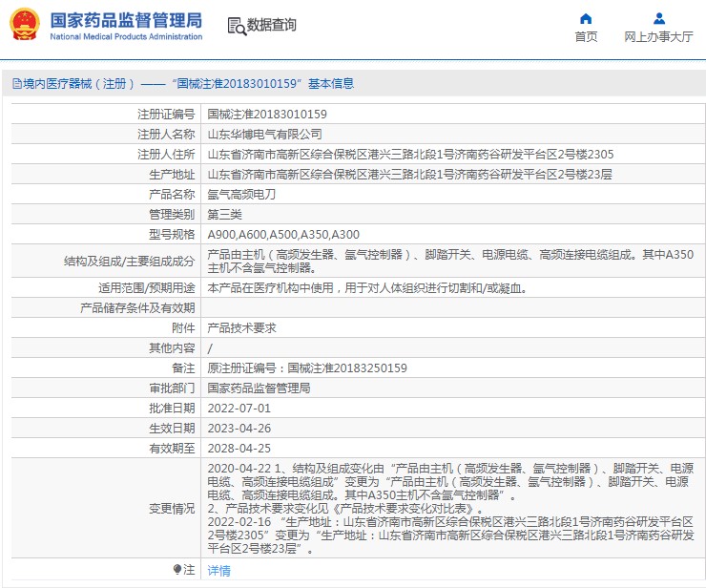Viewport: 706px width, 588px height.
Task: Click National Medical Products Administration subtitle
Action: pyautogui.click(x=126, y=36)
